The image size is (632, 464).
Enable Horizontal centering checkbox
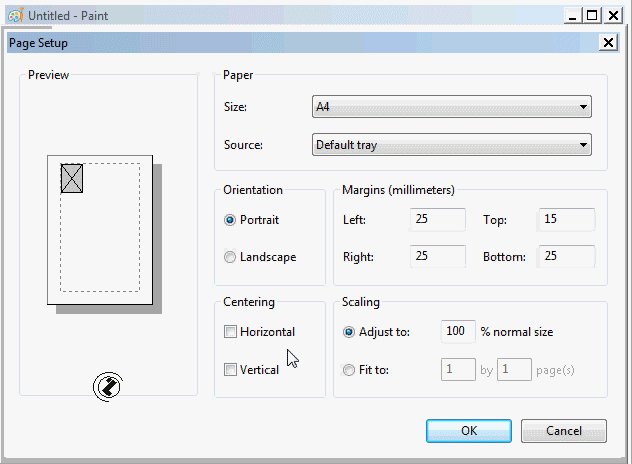pyautogui.click(x=231, y=332)
